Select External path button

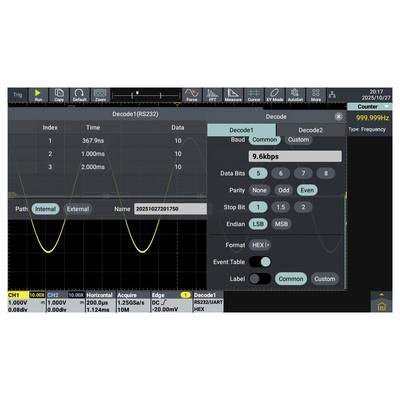(78, 209)
